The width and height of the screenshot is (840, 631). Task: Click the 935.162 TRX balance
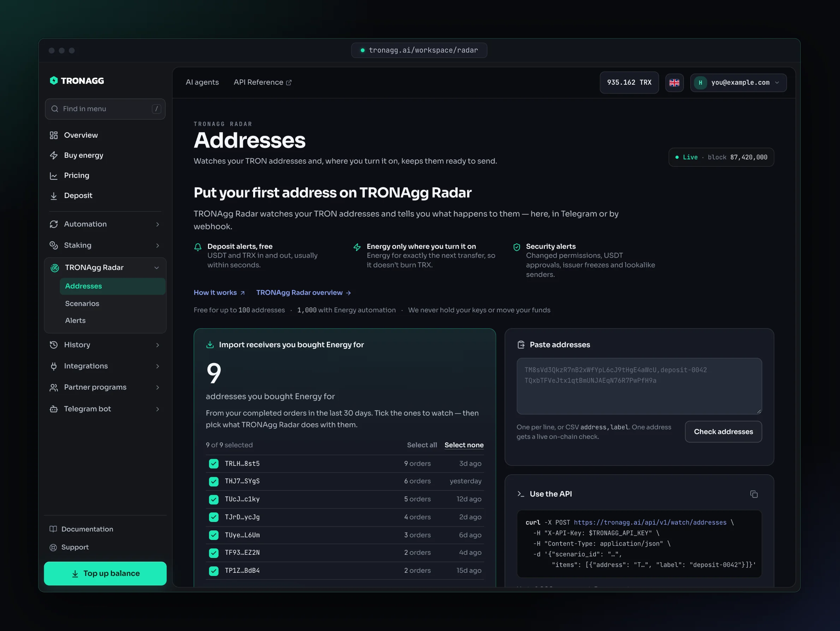(629, 82)
